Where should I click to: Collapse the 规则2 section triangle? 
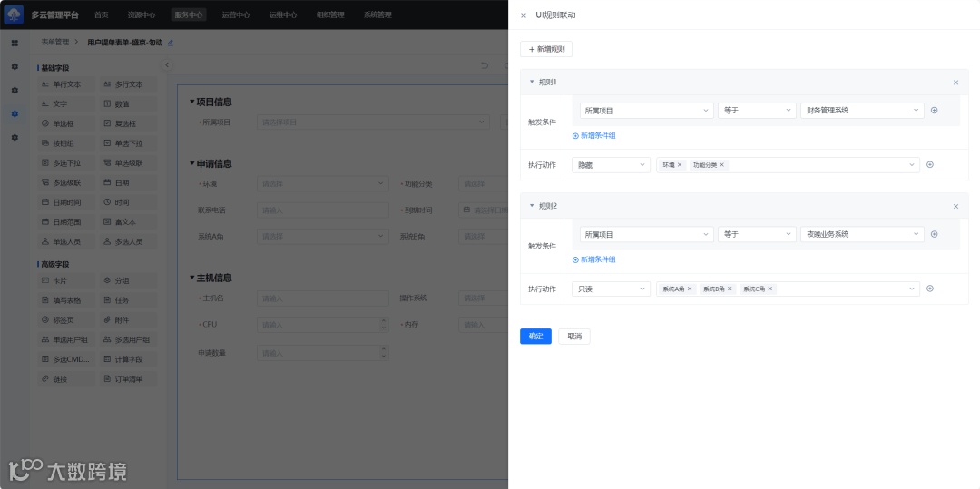pos(532,206)
